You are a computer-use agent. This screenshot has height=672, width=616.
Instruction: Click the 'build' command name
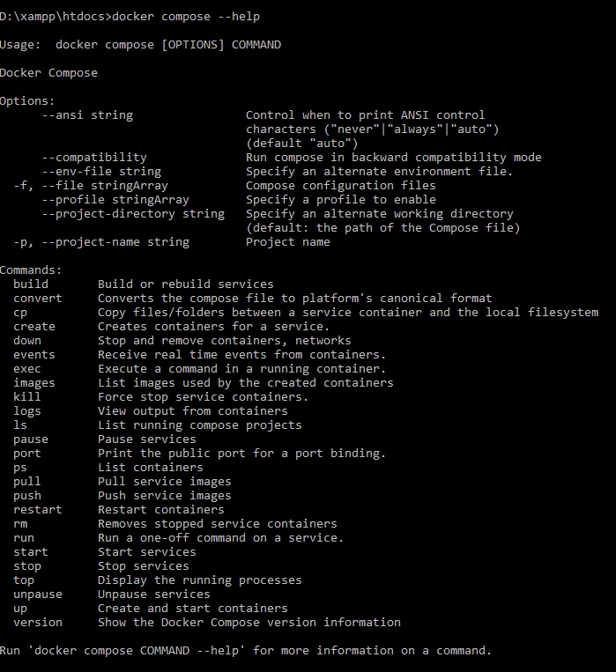(x=31, y=284)
